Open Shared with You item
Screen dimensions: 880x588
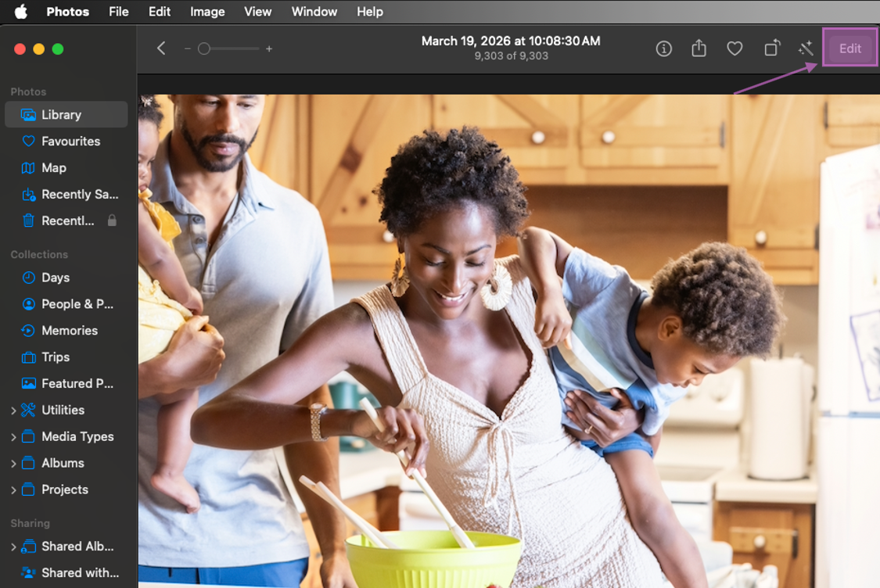66,573
